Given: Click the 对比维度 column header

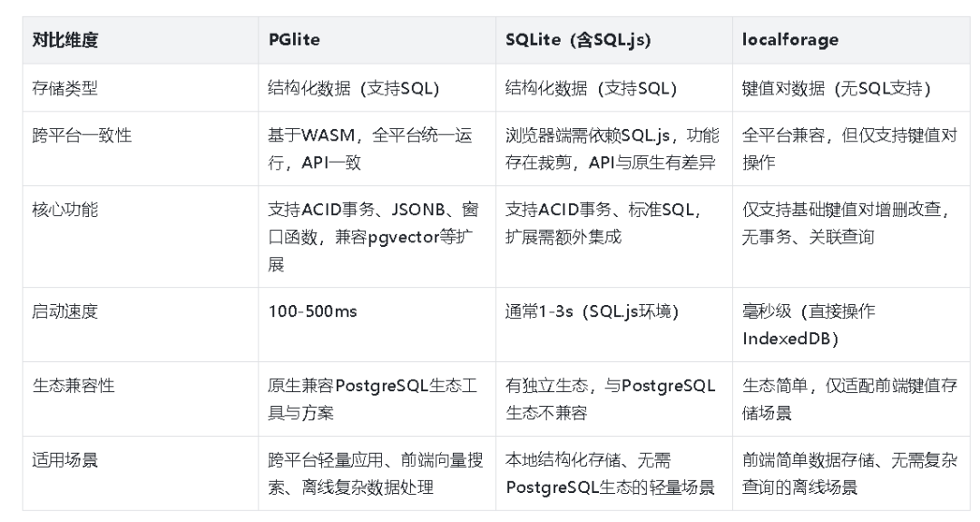Looking at the screenshot, I should (x=140, y=40).
